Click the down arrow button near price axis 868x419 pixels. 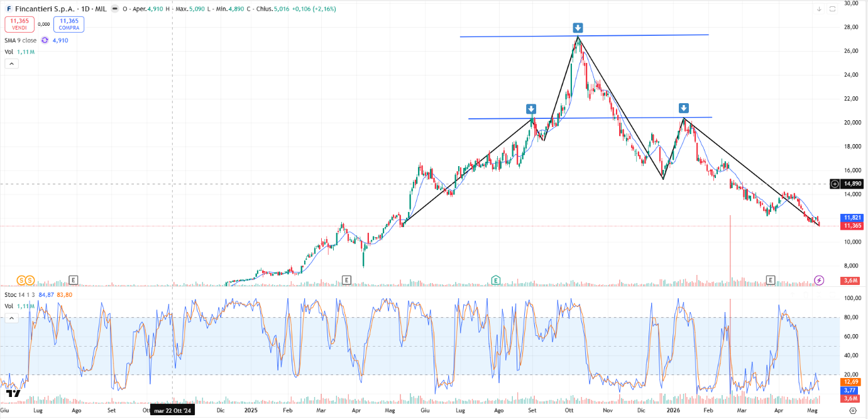pos(819,9)
